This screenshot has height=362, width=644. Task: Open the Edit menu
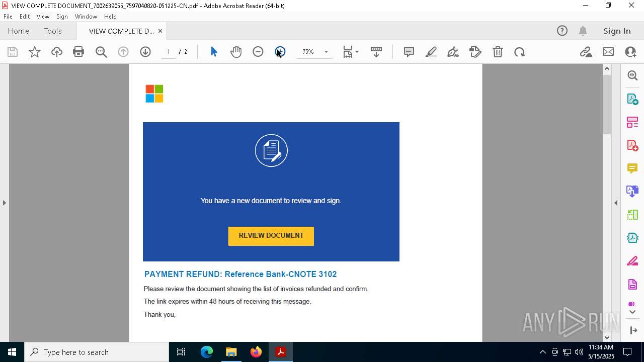pos(25,16)
